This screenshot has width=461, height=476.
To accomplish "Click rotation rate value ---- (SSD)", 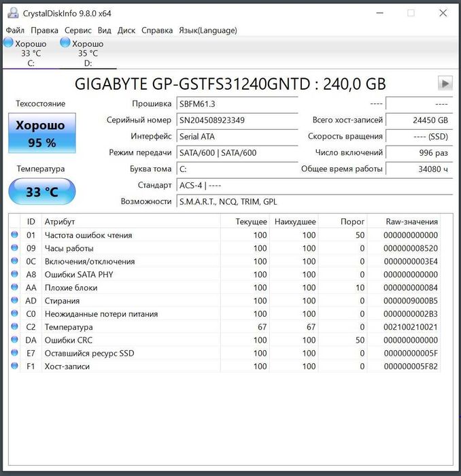I will click(419, 137).
